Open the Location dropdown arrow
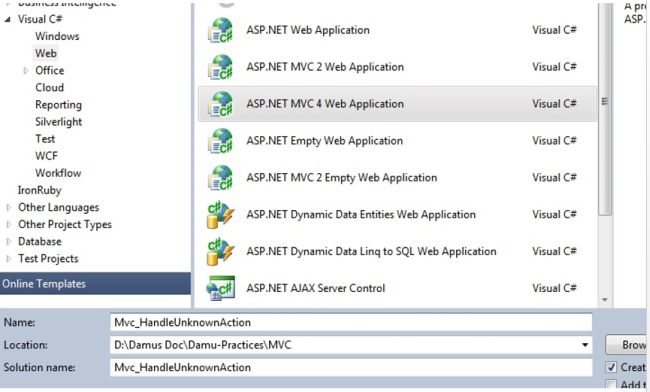Screen dimensions: 650x392 (x=585, y=345)
